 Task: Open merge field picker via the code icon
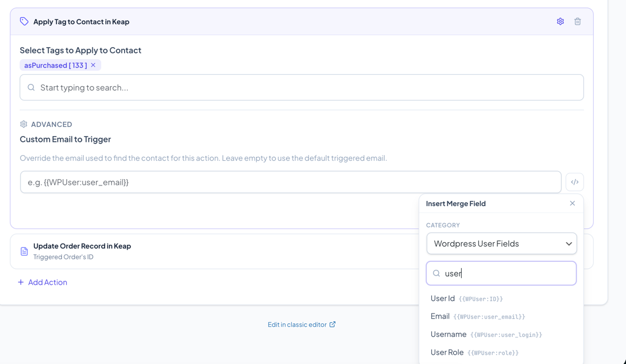[x=575, y=181]
